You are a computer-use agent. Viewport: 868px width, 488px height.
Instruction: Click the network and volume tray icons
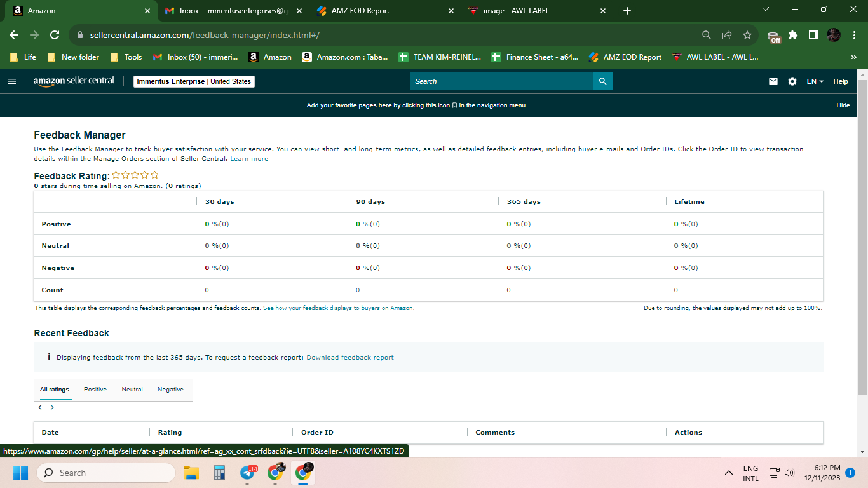[x=782, y=473]
